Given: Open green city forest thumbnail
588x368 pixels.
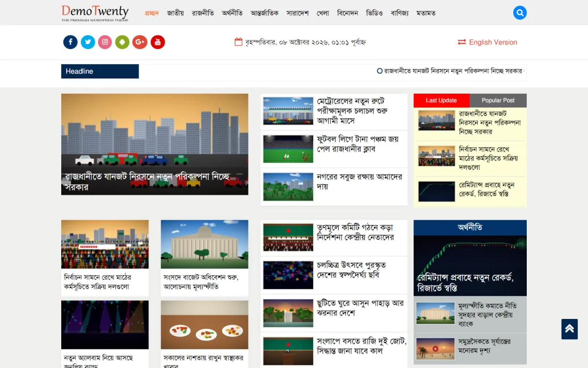Looking at the screenshot, I should tap(288, 187).
